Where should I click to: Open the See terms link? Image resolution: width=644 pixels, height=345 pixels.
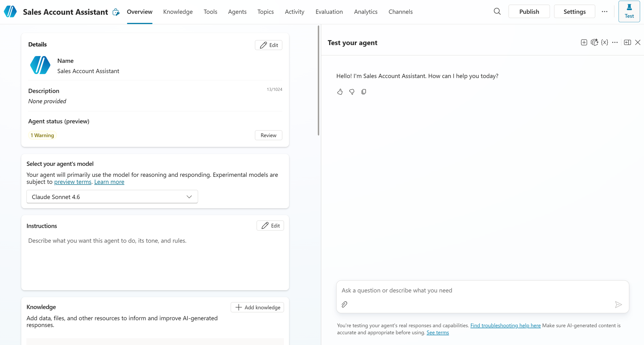tap(437, 333)
